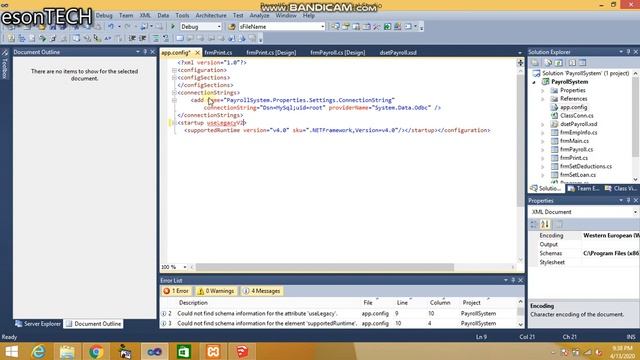Uncomment the selected lines icon
Screen dimensions: 640x360
pos(165,38)
